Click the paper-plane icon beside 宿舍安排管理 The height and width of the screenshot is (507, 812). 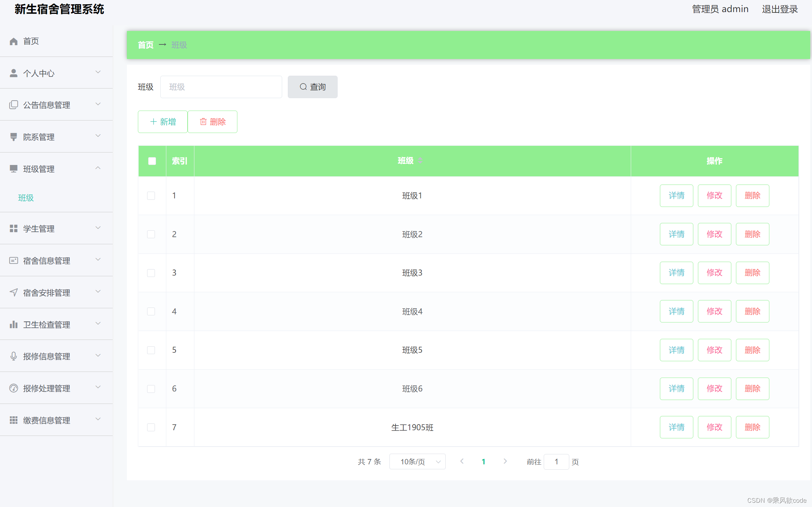click(14, 292)
